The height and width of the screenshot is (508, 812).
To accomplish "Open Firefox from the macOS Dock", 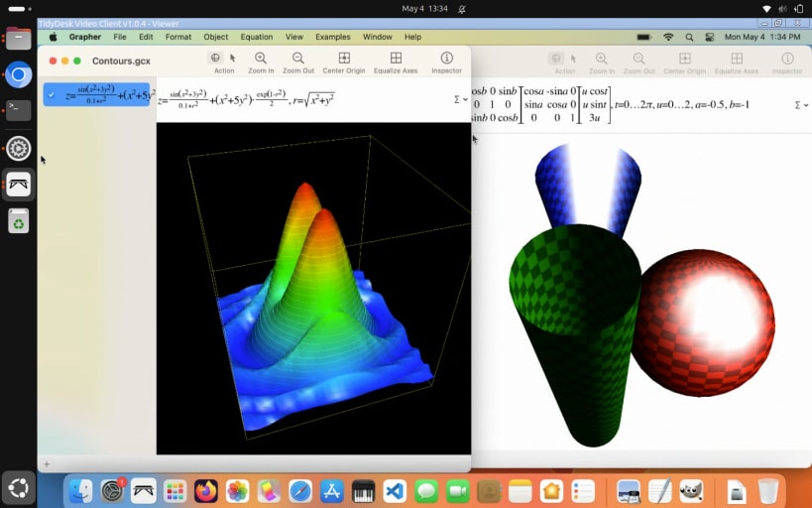I will 206,490.
